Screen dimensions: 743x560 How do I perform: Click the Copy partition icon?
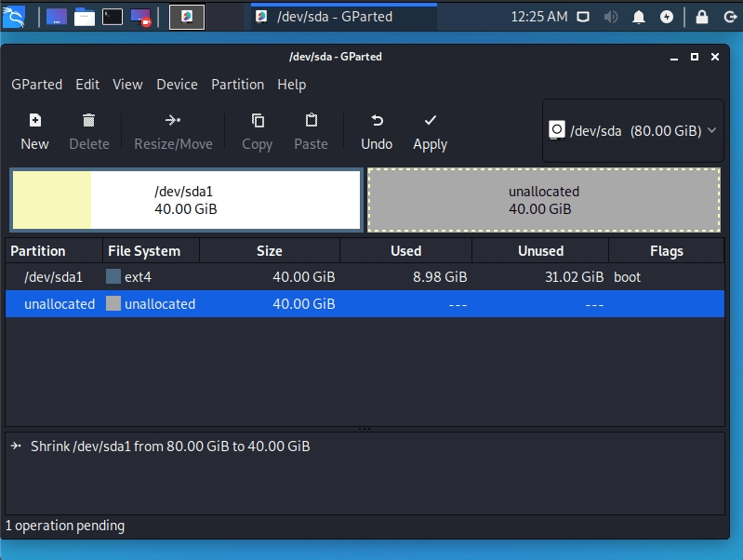pyautogui.click(x=258, y=121)
